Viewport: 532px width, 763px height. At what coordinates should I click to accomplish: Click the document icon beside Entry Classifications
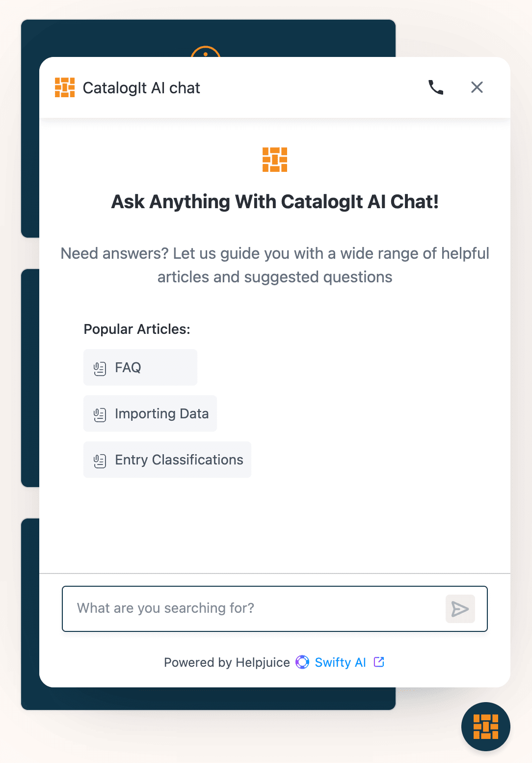pyautogui.click(x=100, y=461)
